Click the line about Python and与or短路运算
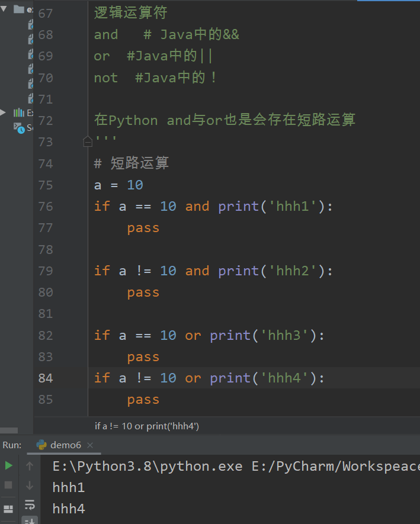 (x=225, y=120)
